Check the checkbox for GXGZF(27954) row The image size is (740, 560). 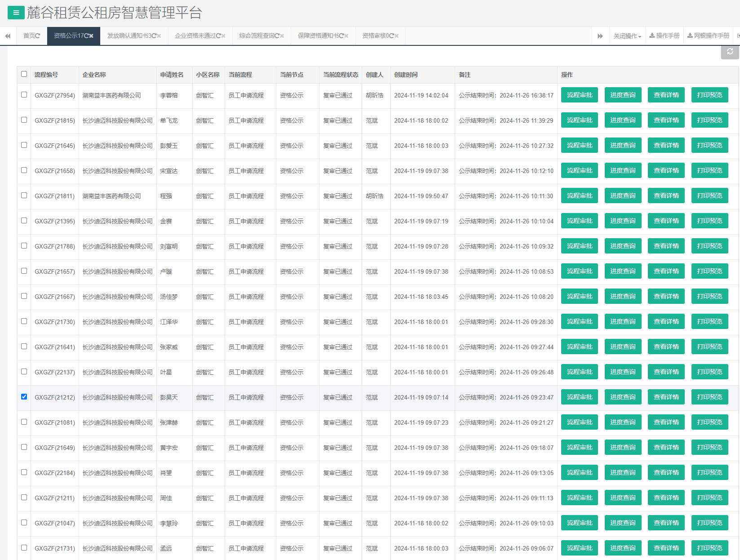click(x=24, y=95)
